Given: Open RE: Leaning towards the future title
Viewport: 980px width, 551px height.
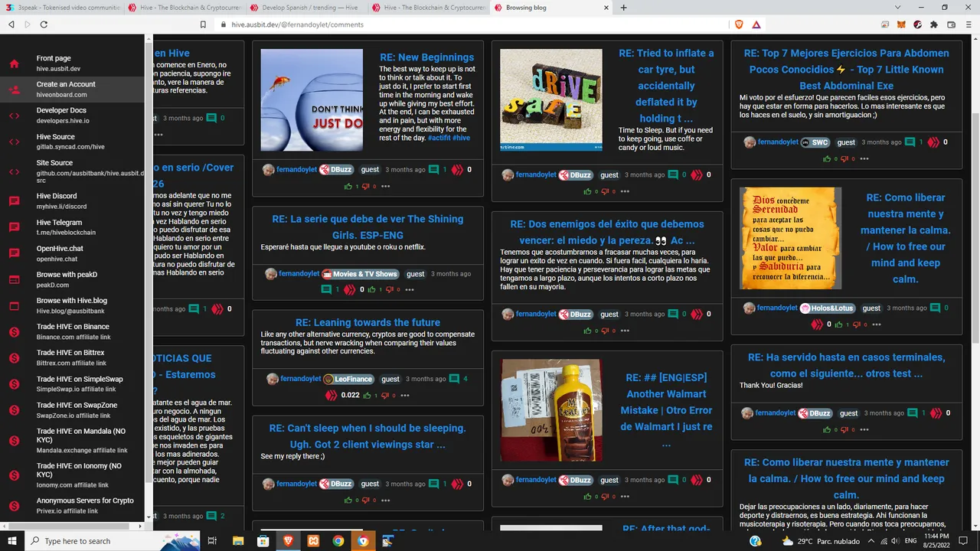Looking at the screenshot, I should (367, 322).
